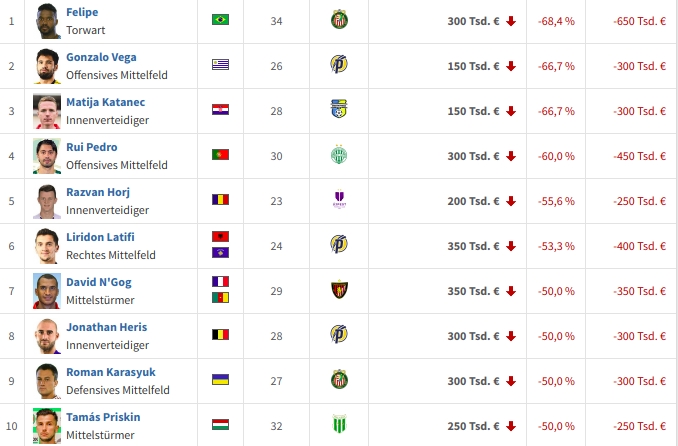Click the club crest in Felipe's row

(339, 20)
